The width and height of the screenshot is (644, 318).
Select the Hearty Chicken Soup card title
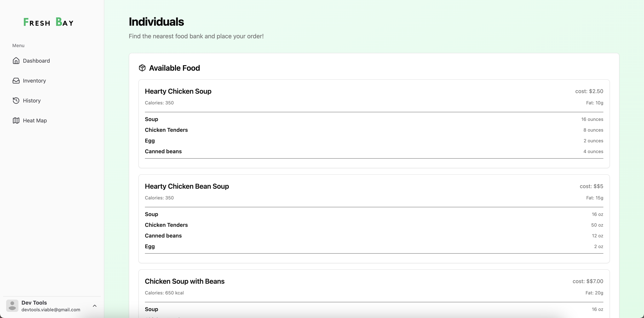tap(178, 91)
